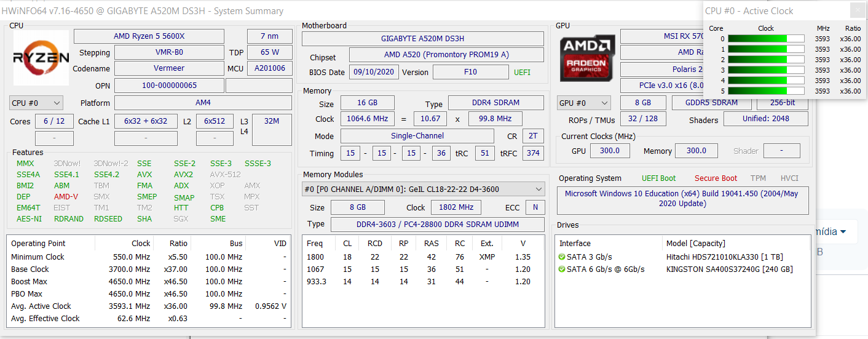Expand the memory module GeIL CL18-22-22 D4-3600 dropdown
This screenshot has height=339, width=868.
point(424,189)
